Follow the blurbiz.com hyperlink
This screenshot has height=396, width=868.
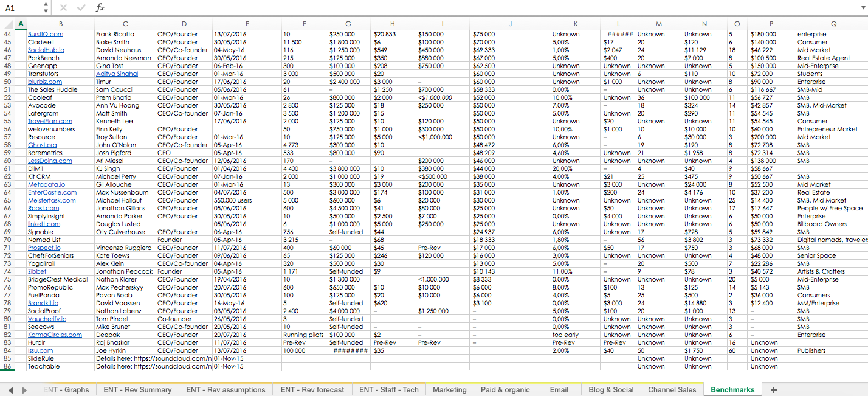tap(45, 82)
